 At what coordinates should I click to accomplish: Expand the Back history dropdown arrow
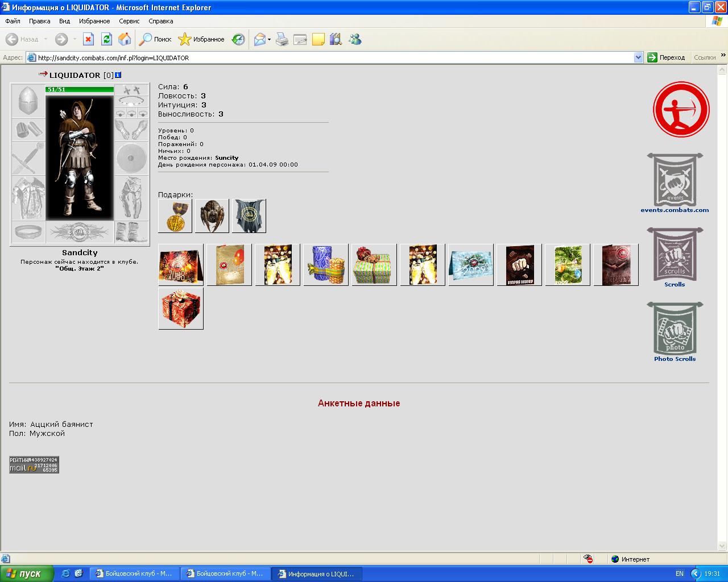click(x=45, y=39)
